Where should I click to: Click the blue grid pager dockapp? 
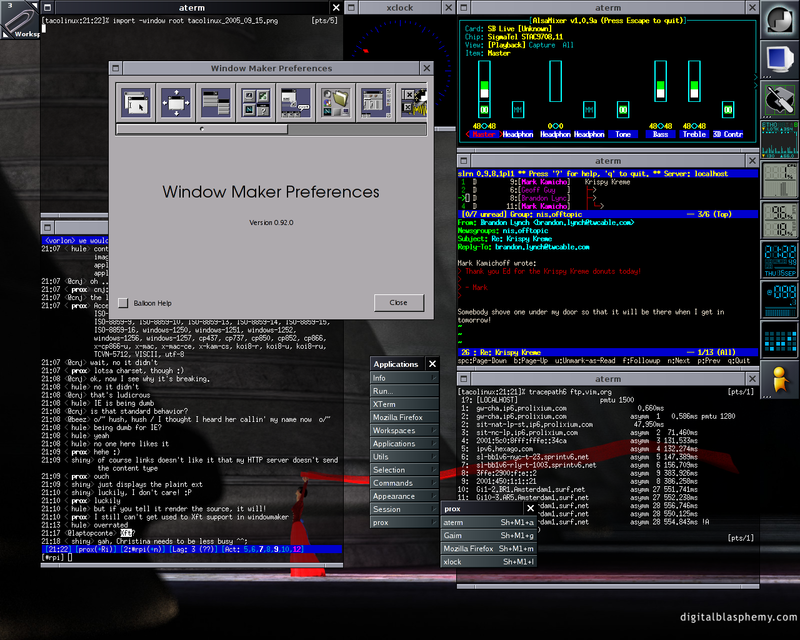(780, 339)
